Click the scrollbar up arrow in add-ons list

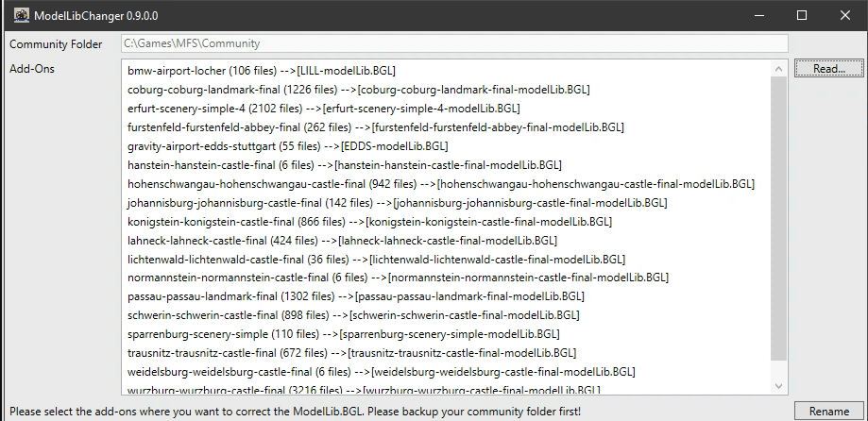[x=779, y=70]
